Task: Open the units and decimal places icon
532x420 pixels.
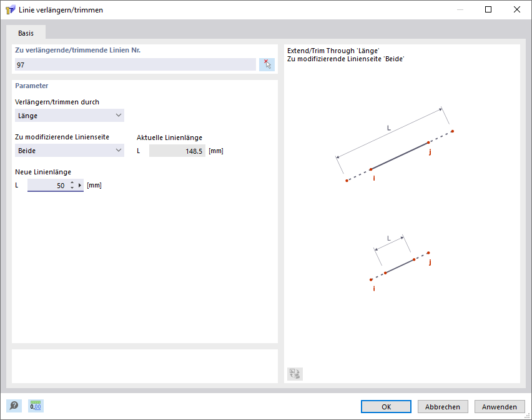Action: click(x=36, y=406)
